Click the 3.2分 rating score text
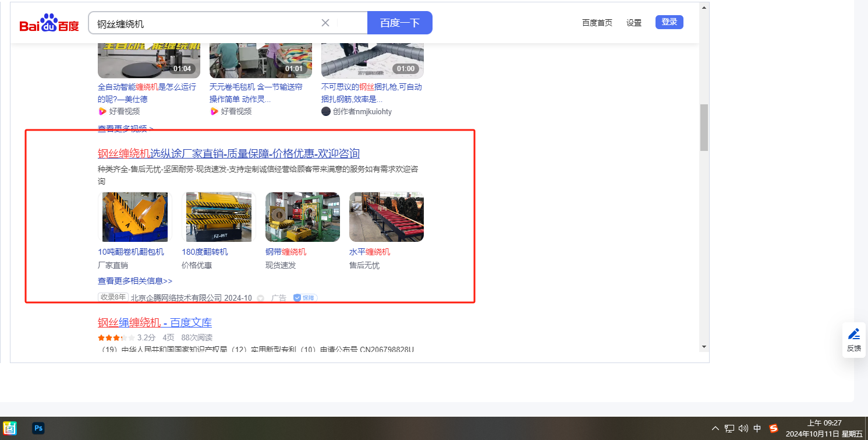 (x=147, y=337)
